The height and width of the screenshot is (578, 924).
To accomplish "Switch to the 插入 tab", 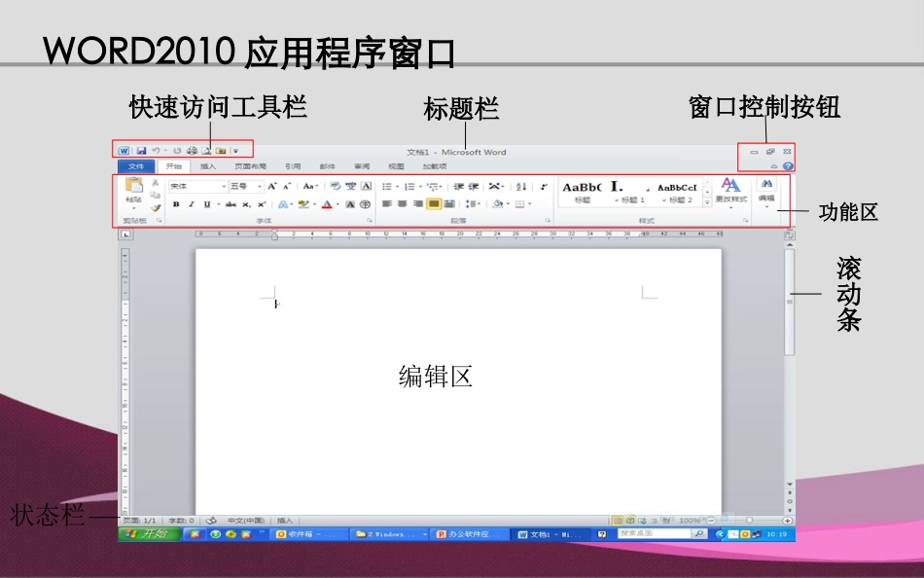I will point(208,166).
